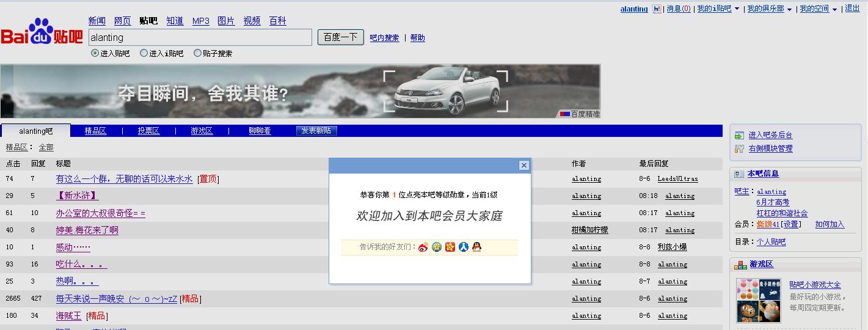Open thread 办公室的大叔很奇怪= =

click(100, 213)
